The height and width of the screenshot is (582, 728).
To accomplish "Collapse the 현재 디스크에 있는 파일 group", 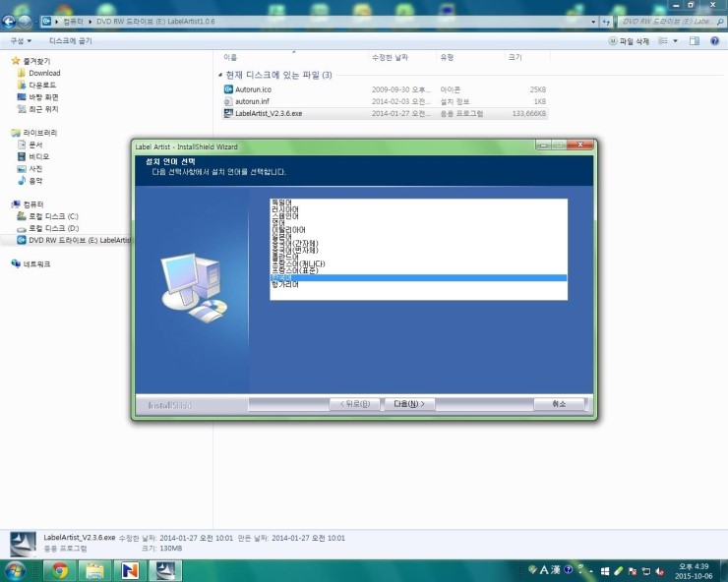I will (x=220, y=75).
